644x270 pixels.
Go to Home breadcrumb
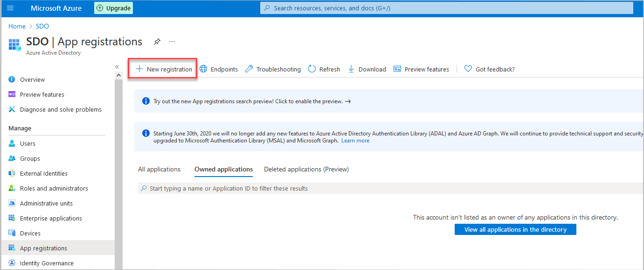(x=17, y=26)
